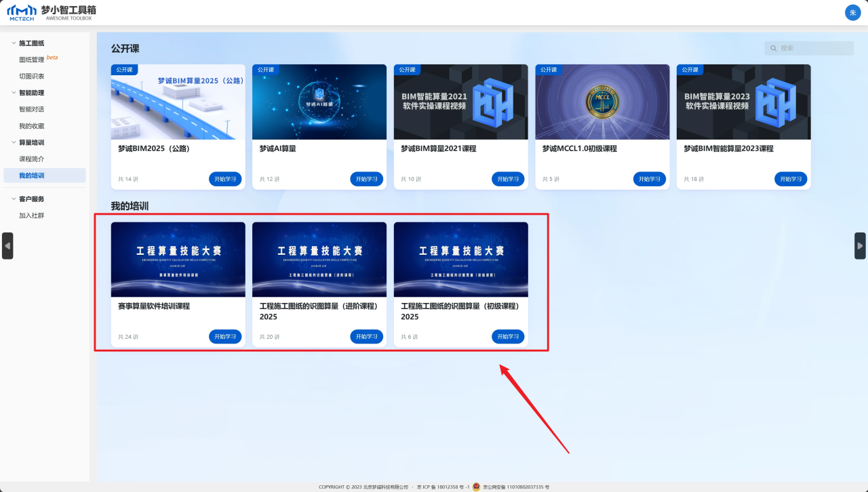Start learning 赛事算量软件培训课程
Viewport: 868px width, 492px height.
click(x=225, y=337)
